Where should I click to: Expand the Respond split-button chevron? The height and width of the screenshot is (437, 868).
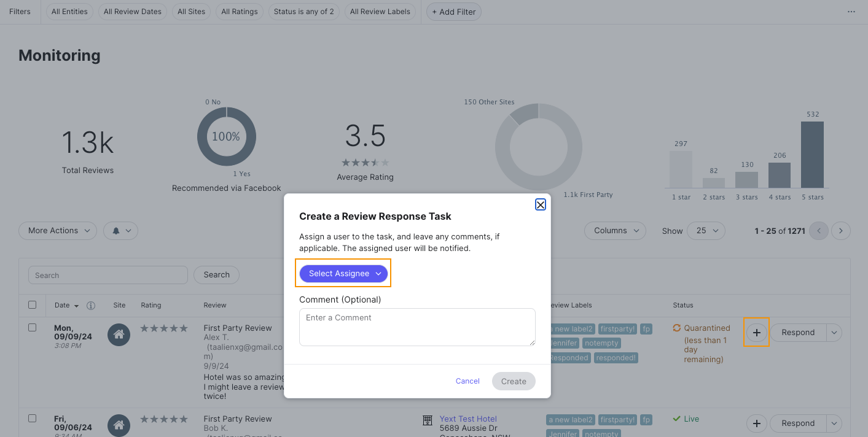point(834,332)
